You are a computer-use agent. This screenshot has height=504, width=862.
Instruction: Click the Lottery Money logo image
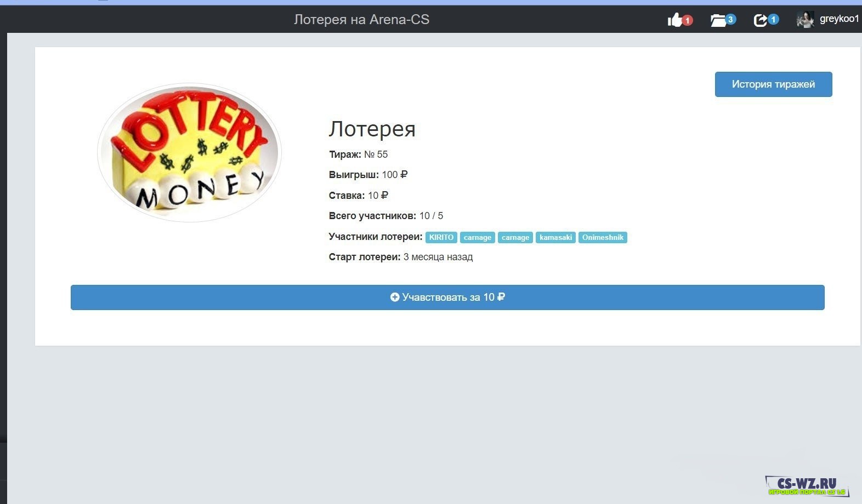189,152
